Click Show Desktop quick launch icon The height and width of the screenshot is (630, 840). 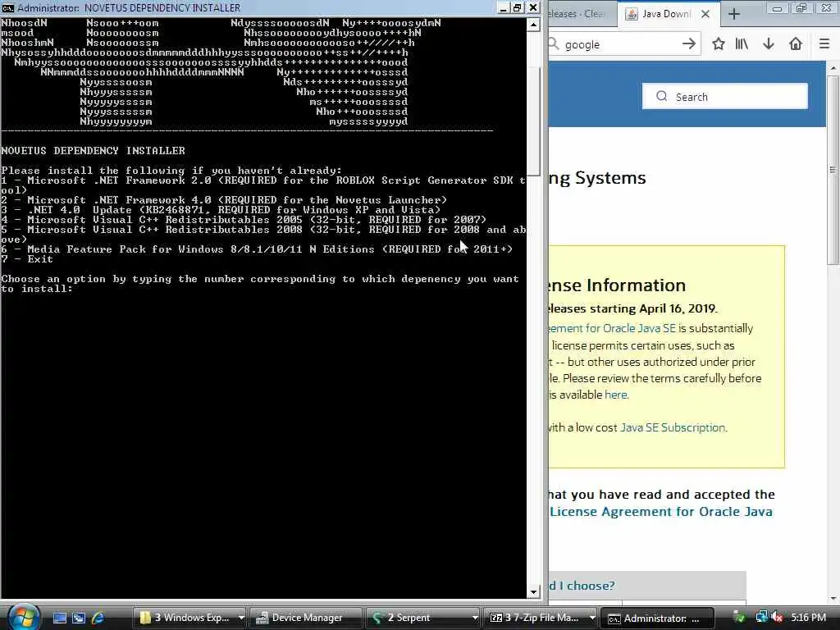[59, 619]
